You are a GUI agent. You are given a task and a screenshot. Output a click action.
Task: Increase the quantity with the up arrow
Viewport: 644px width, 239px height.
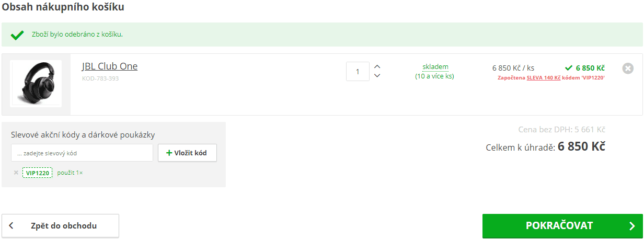pyautogui.click(x=377, y=66)
